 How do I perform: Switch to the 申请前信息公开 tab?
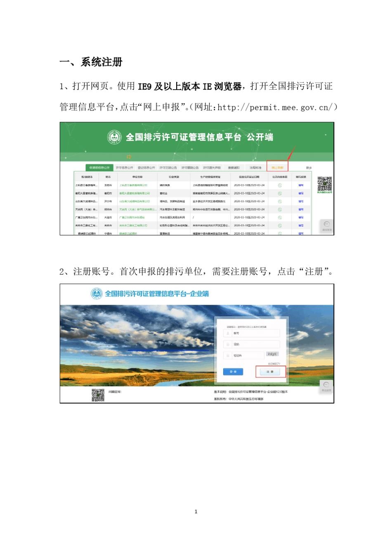point(99,168)
